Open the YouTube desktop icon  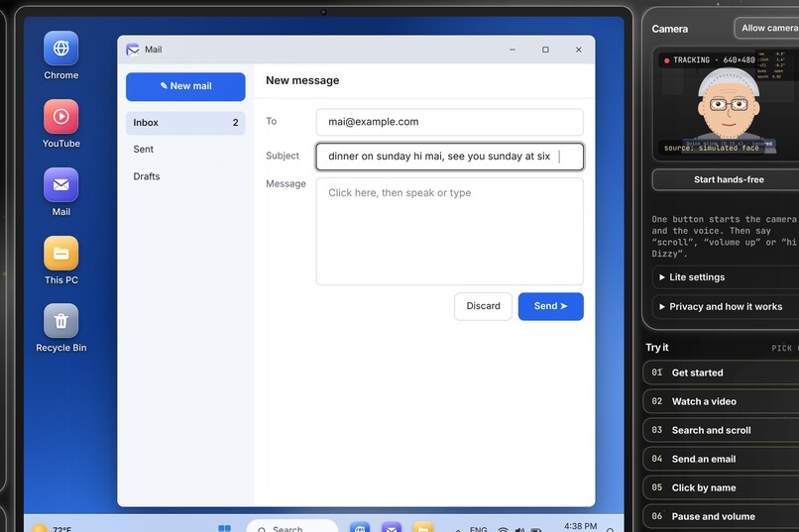point(61,124)
